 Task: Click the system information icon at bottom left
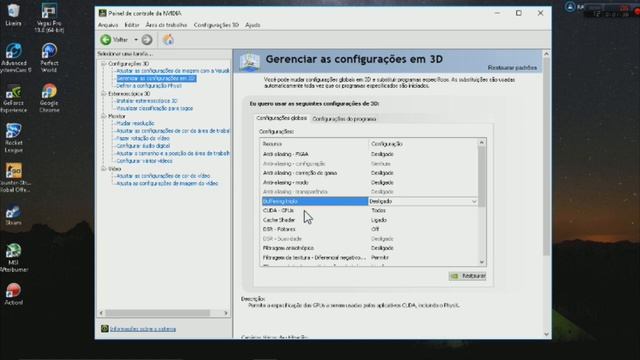105,329
